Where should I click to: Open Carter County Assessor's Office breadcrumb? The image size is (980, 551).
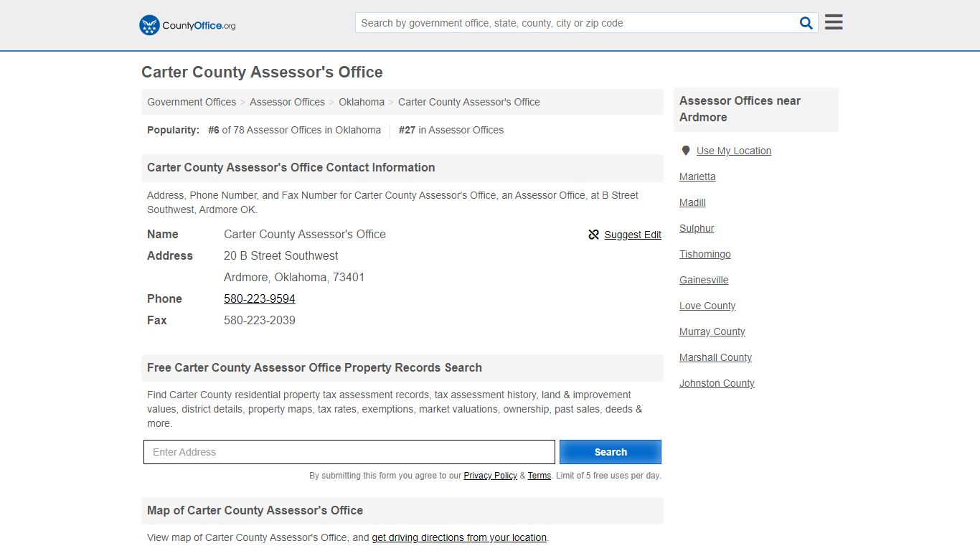point(469,102)
